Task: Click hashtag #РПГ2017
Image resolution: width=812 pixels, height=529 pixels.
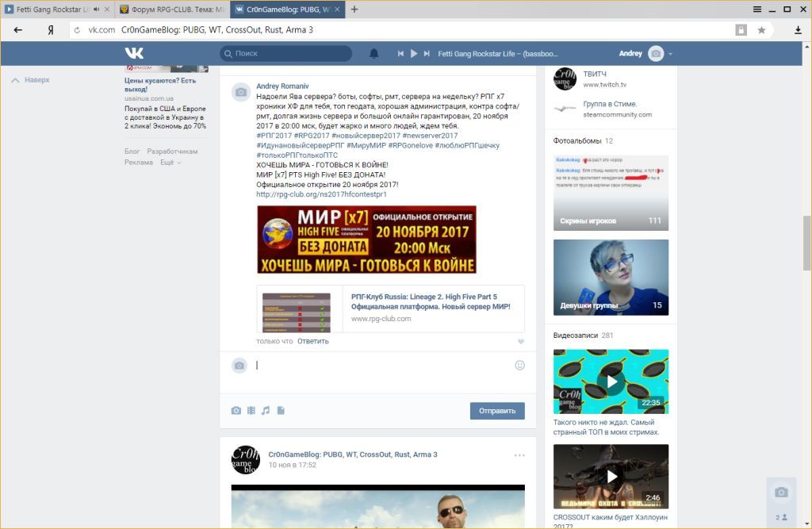Action: point(274,136)
